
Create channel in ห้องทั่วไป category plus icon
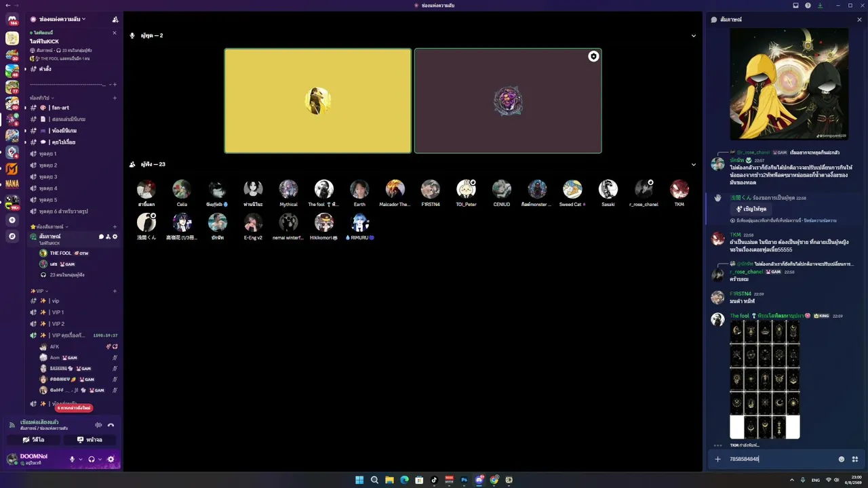115,98
